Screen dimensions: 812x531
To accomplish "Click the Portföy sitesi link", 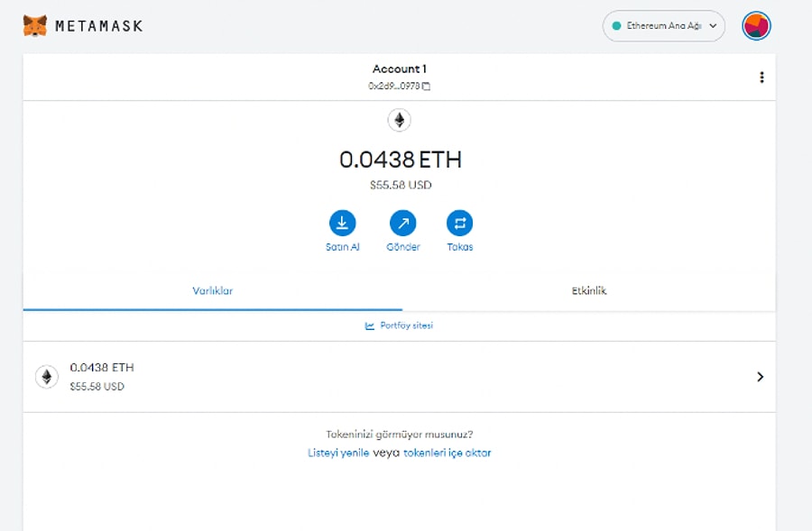I will pyautogui.click(x=408, y=326).
